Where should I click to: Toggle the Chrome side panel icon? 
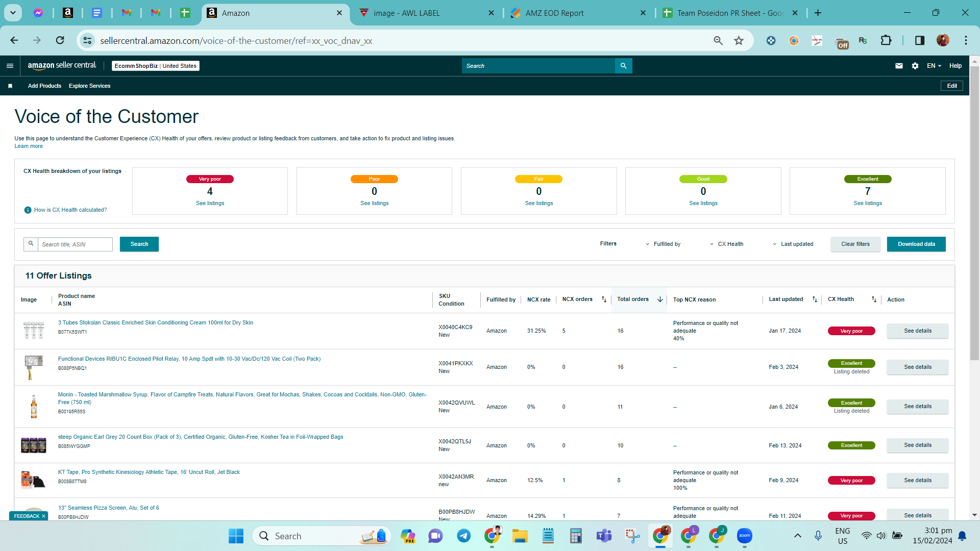tap(920, 40)
